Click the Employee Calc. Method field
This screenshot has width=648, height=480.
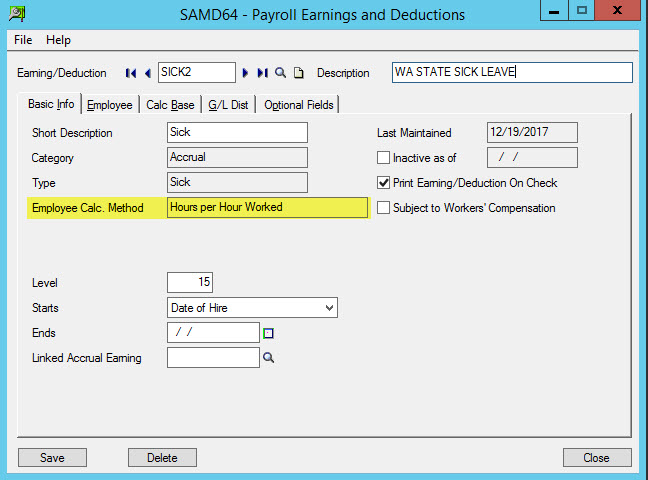click(267, 207)
